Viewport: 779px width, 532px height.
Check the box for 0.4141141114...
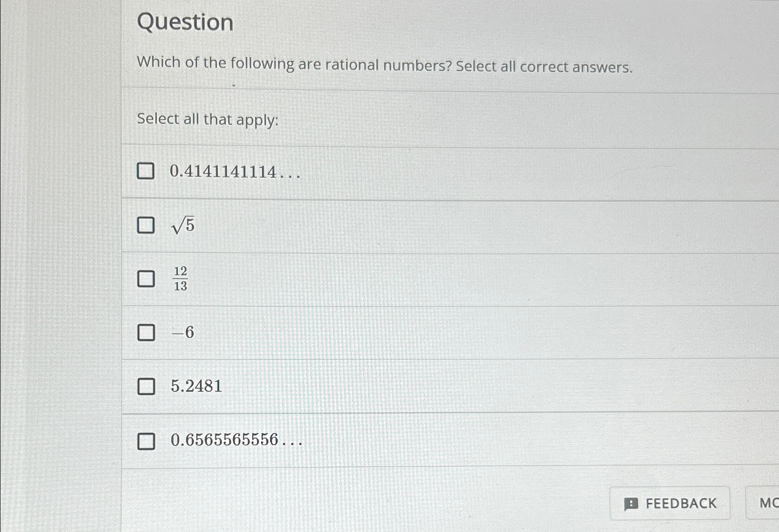(x=146, y=171)
